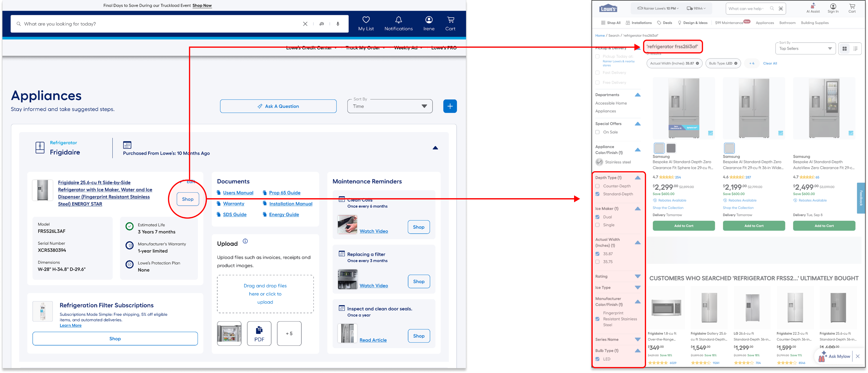Remove the Bulb Type LED filter chip

pyautogui.click(x=736, y=63)
